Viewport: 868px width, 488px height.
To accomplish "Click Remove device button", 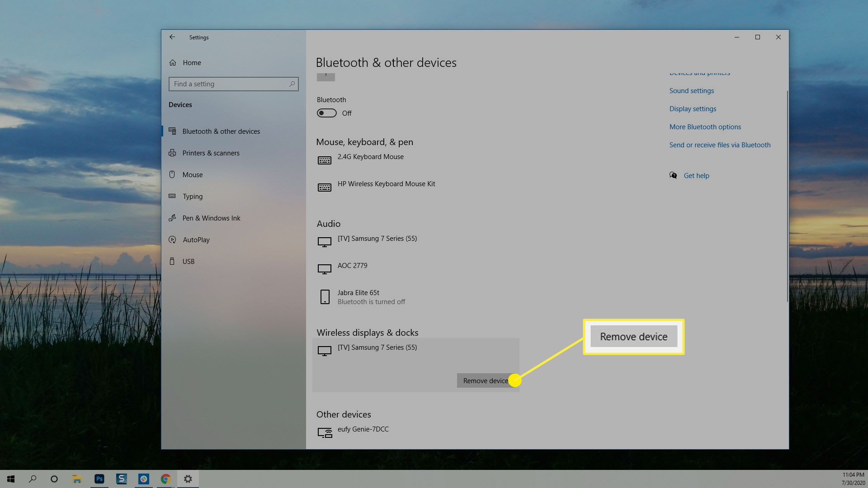I will point(486,380).
